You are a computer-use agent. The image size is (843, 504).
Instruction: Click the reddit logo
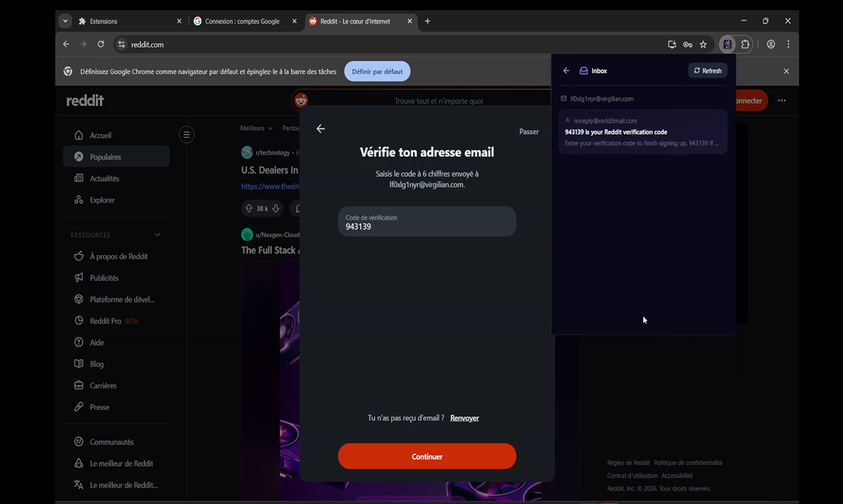pyautogui.click(x=85, y=101)
